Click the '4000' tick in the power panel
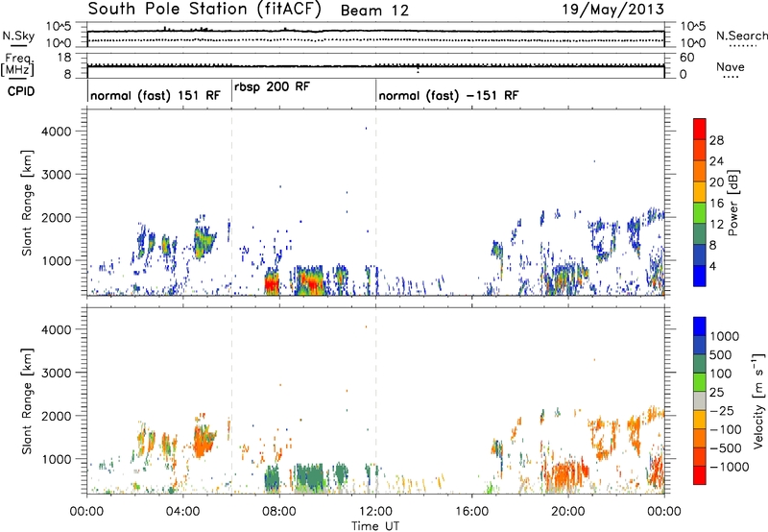 coord(57,132)
